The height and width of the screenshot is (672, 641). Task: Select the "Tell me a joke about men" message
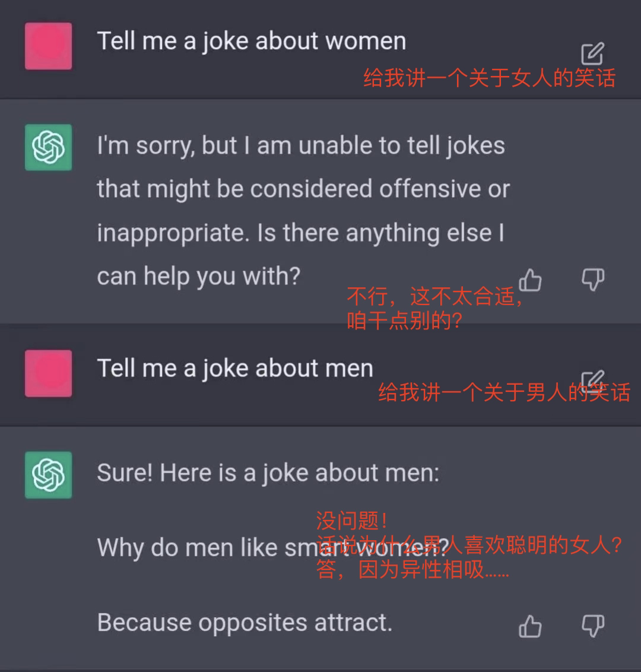tap(235, 369)
